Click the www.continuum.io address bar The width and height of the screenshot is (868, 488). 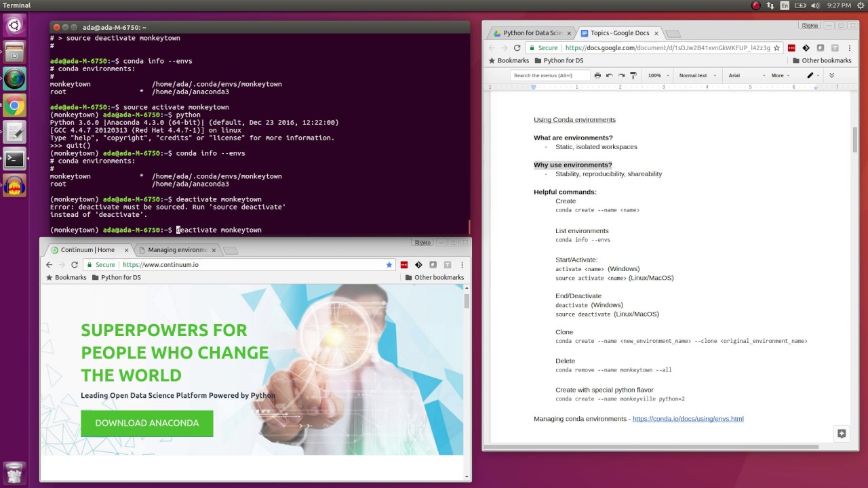pos(240,265)
